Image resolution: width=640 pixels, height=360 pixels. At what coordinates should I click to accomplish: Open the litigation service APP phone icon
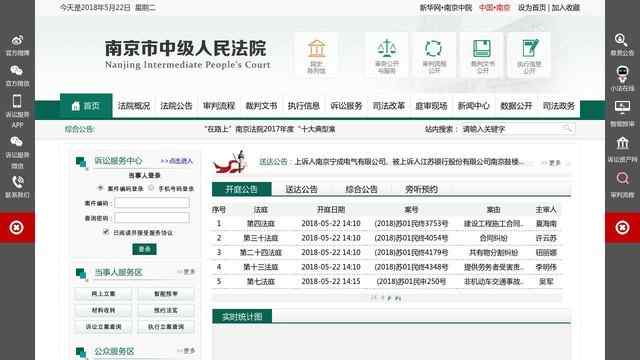click(x=17, y=101)
